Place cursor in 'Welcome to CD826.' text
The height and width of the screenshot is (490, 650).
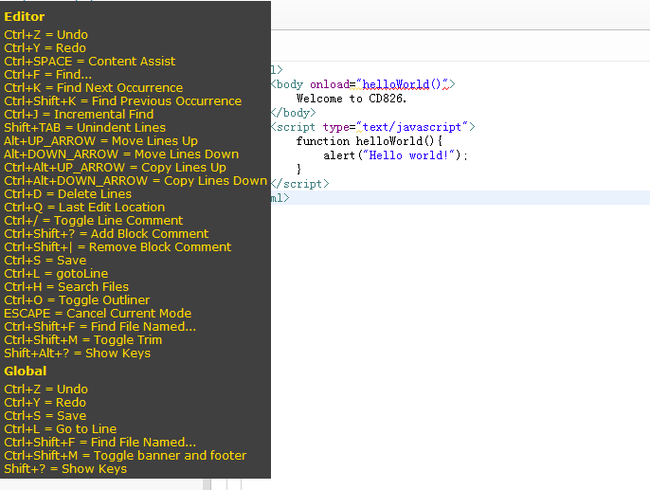tap(352, 99)
